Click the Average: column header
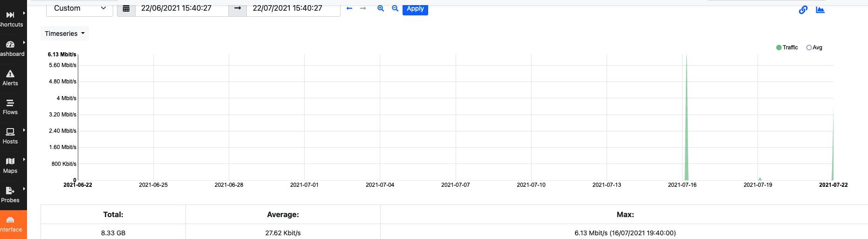Viewport: 868px width, 239px height. 283,215
